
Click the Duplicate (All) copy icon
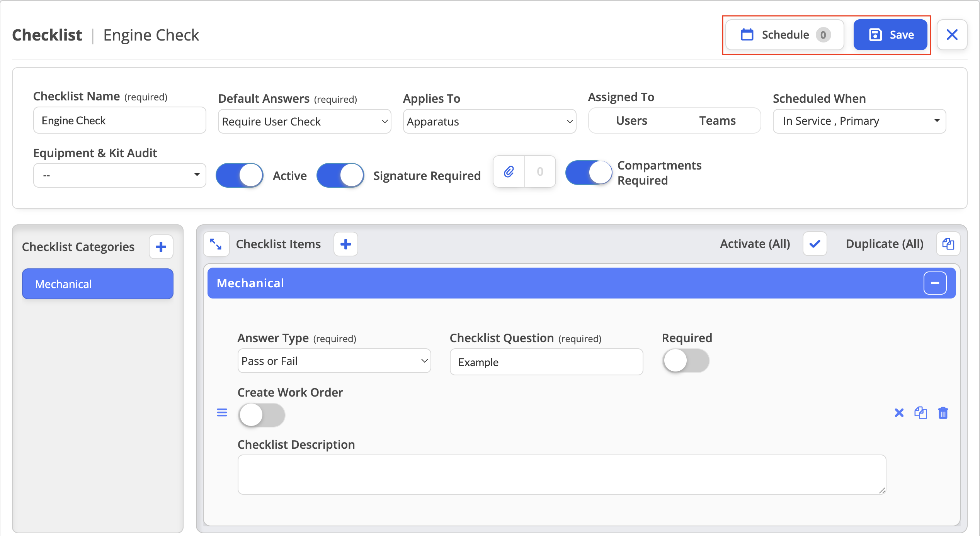point(948,244)
